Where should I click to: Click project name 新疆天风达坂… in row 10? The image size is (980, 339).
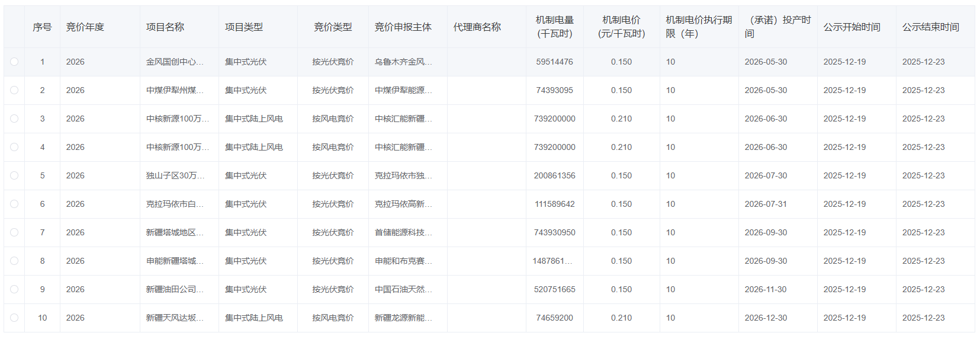click(175, 318)
